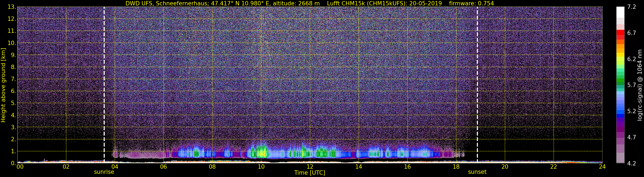644x177 pixels.
Task: Click the red segment of the colorbar
Action: coord(620,33)
